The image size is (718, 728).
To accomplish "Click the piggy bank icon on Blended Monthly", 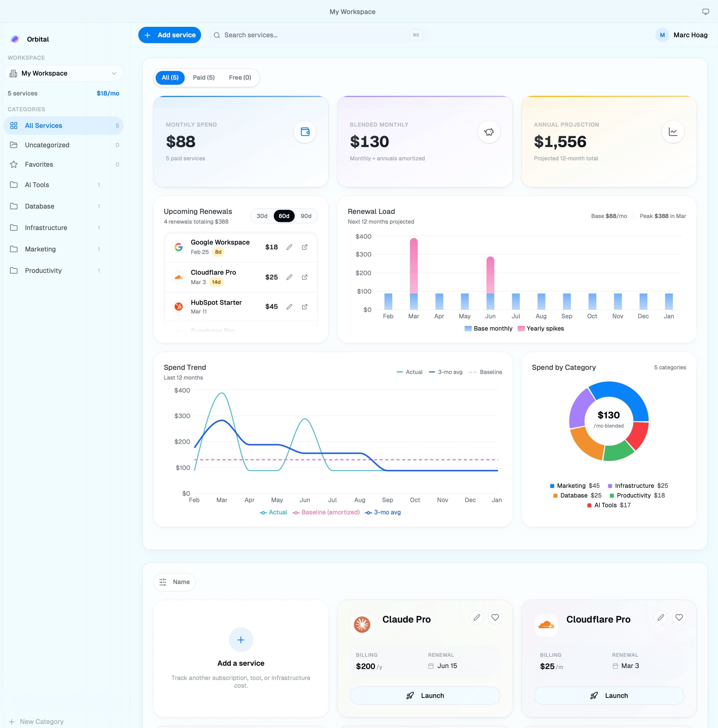I will point(489,132).
